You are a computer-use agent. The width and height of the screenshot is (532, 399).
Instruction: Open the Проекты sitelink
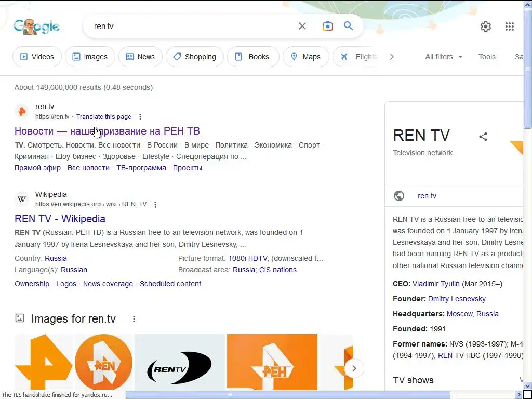(x=187, y=168)
